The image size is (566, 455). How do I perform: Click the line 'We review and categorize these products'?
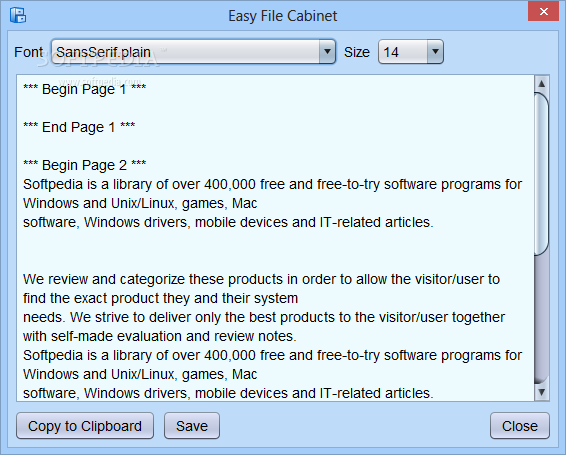[261, 280]
